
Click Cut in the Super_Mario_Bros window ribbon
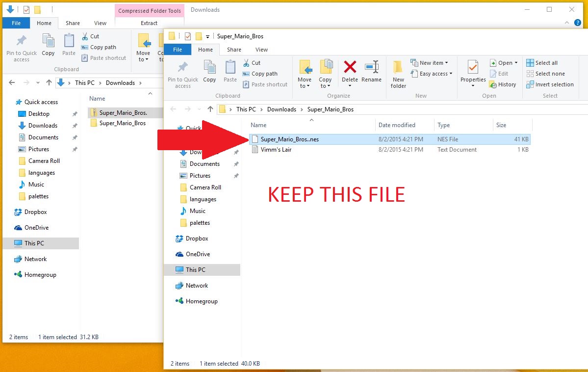[x=252, y=63]
